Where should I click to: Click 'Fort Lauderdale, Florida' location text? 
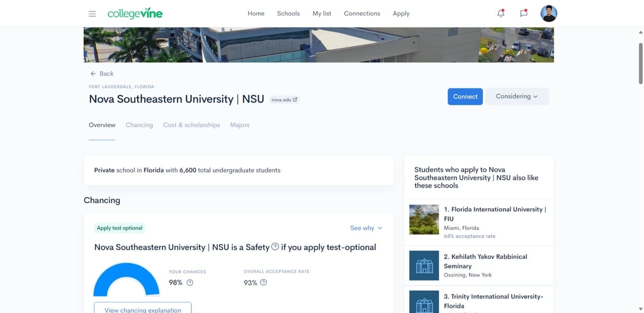[x=121, y=87]
